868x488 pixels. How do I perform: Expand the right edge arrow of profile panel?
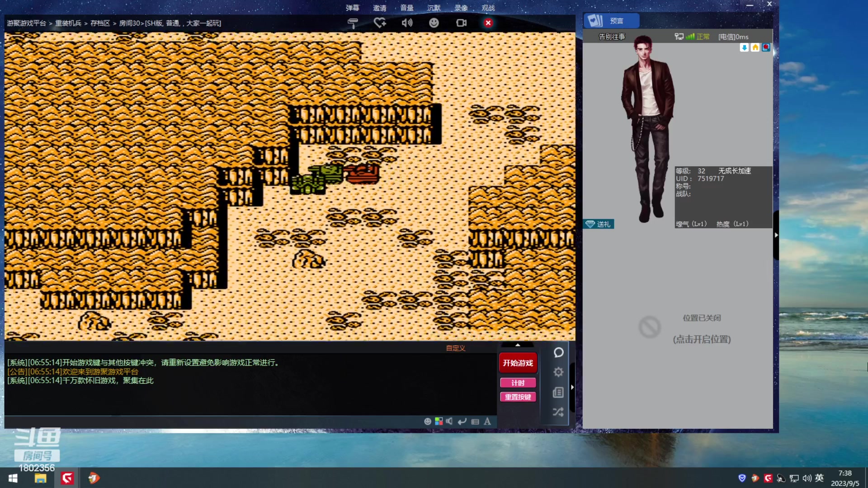(x=776, y=235)
